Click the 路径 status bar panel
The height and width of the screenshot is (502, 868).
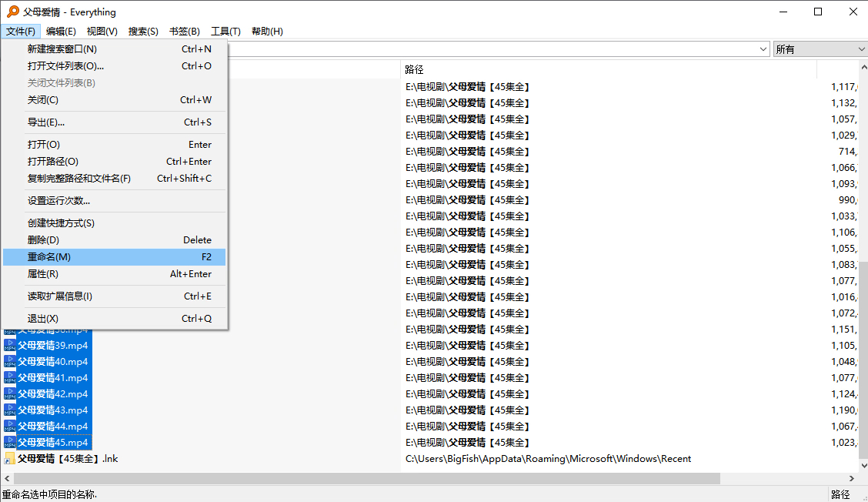pos(840,494)
